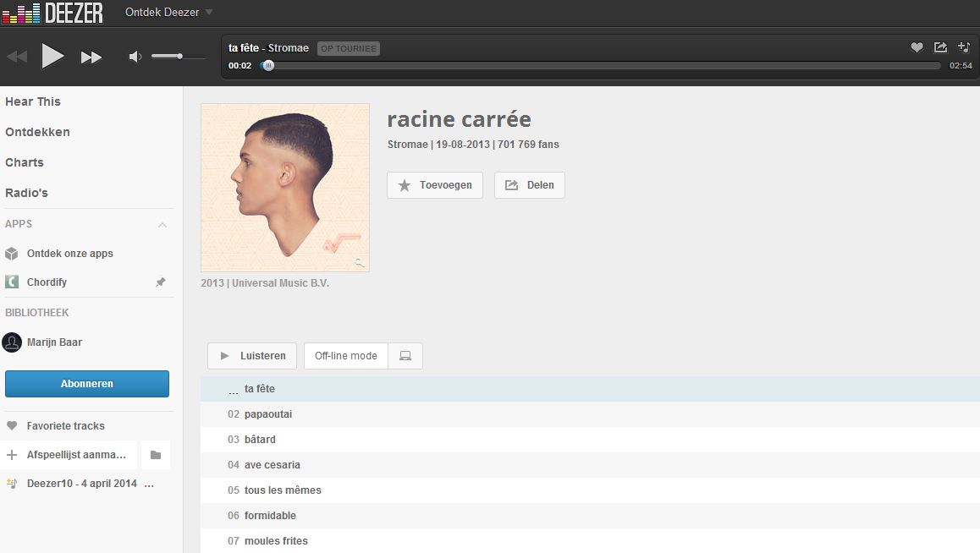
Task: Click the Deezer logo
Action: pos(52,13)
